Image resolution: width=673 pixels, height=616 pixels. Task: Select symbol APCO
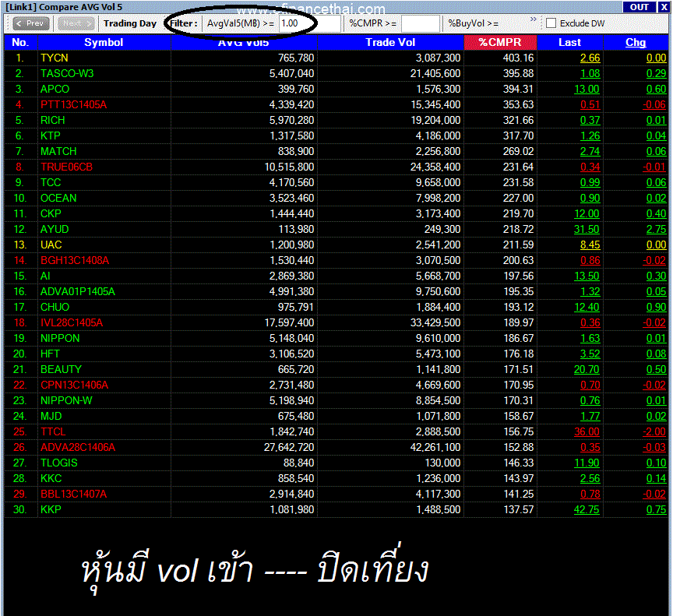(x=55, y=90)
